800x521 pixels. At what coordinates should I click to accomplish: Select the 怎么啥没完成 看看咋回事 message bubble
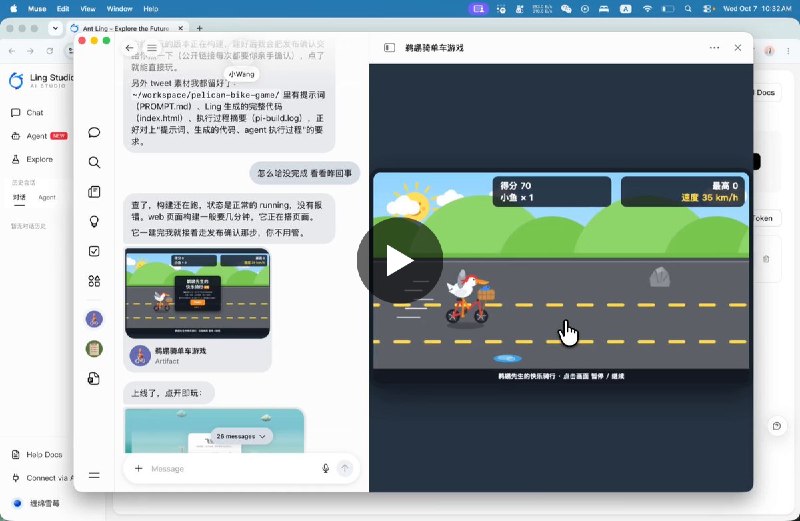pos(305,173)
